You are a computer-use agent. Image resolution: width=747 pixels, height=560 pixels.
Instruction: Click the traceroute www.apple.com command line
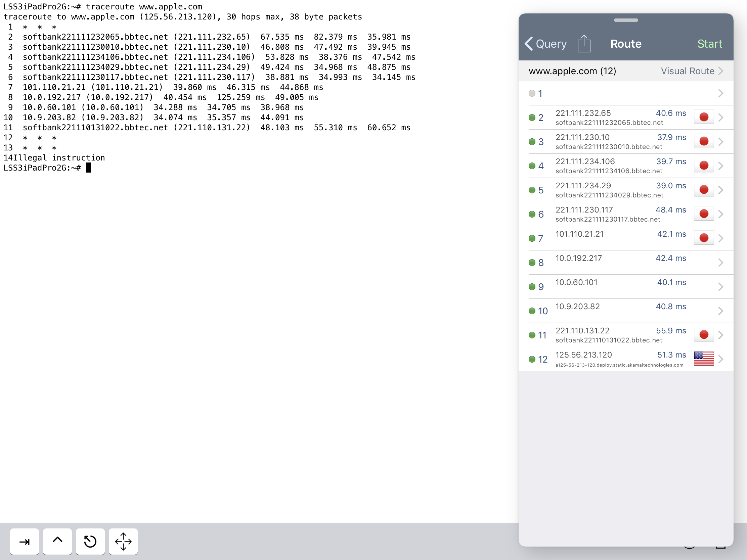(144, 7)
